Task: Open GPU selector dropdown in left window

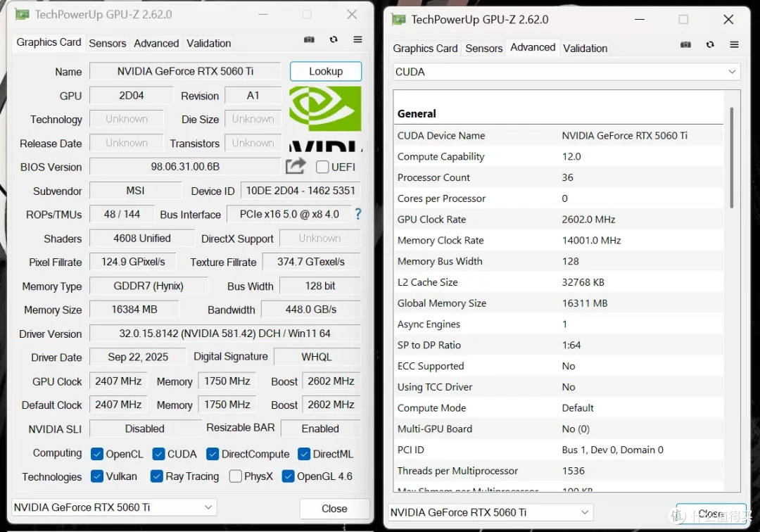Action: tap(114, 507)
